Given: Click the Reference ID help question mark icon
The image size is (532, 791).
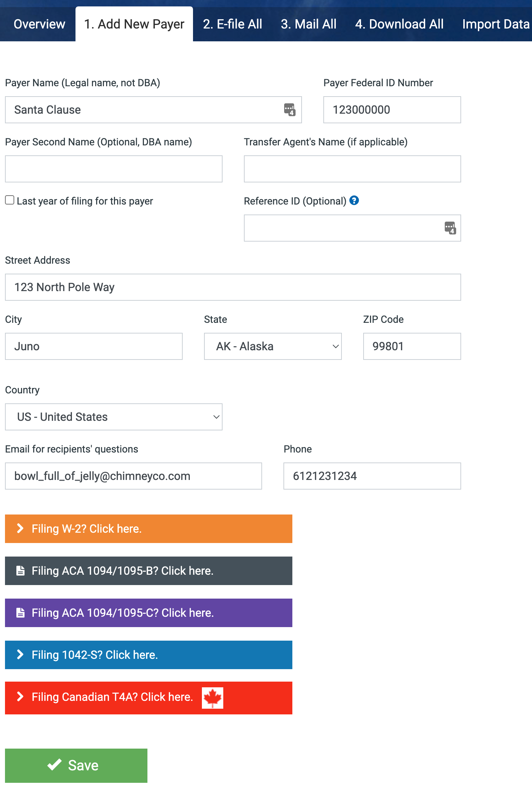Looking at the screenshot, I should [354, 200].
